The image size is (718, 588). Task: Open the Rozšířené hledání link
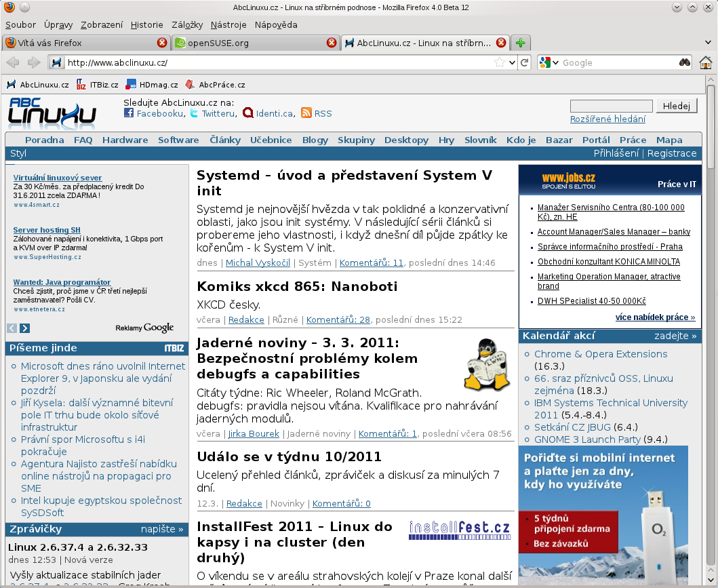click(607, 119)
